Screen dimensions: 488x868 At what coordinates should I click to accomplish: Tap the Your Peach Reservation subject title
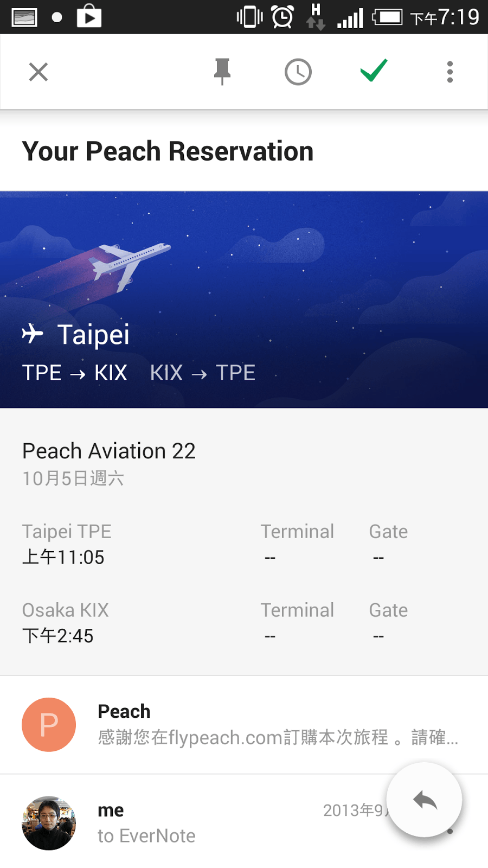(168, 151)
